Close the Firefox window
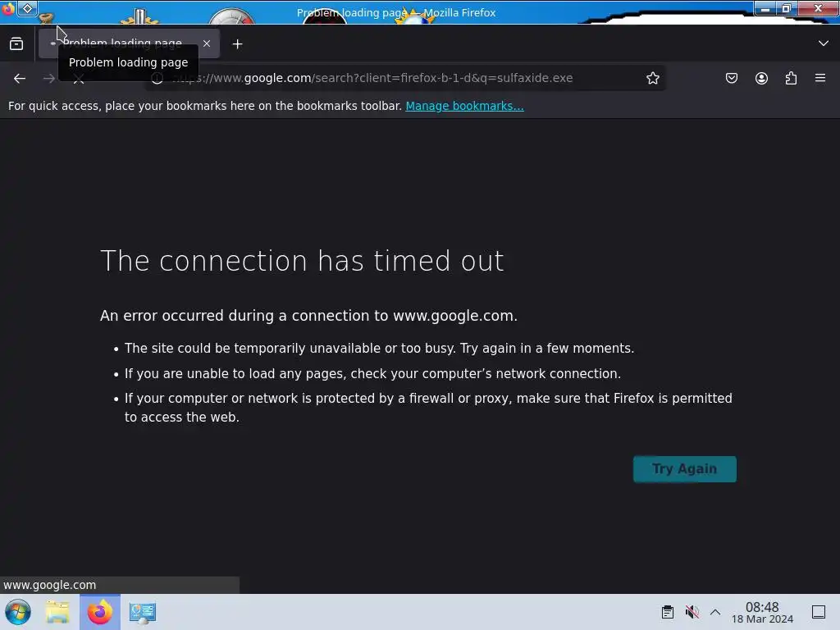840x630 pixels. pyautogui.click(x=818, y=8)
